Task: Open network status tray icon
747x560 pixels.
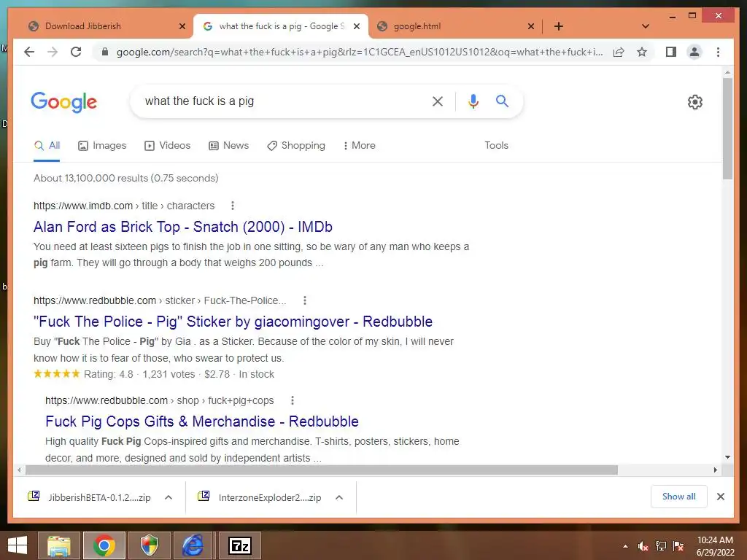Action: pyautogui.click(x=661, y=546)
